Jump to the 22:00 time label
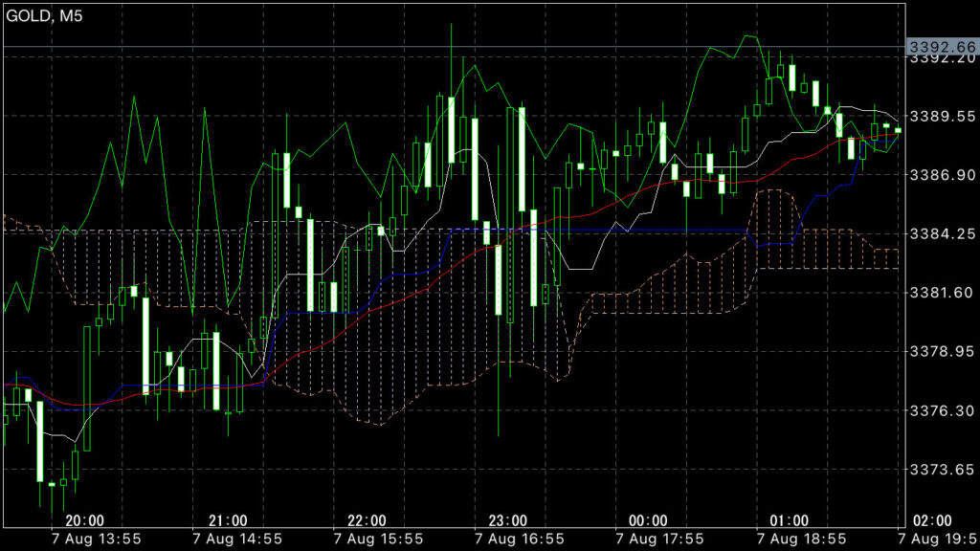 coord(367,520)
